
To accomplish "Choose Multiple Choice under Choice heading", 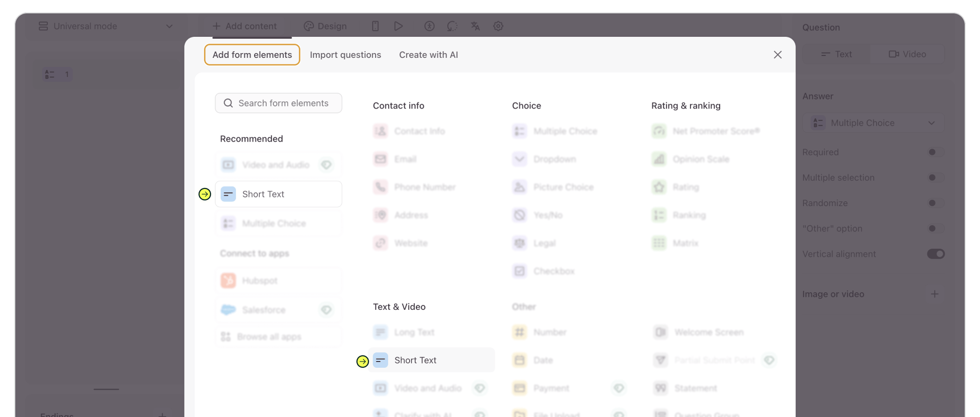I will tap(555, 131).
